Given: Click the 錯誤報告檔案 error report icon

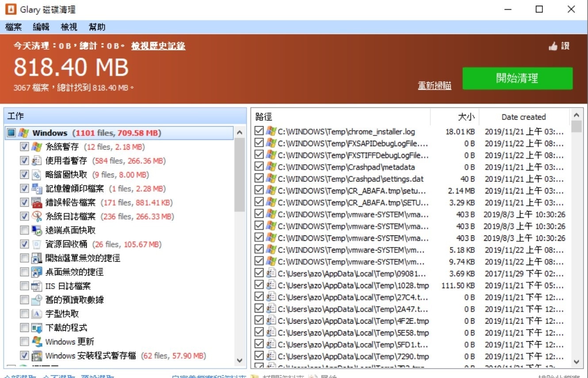Looking at the screenshot, I should click(37, 203).
